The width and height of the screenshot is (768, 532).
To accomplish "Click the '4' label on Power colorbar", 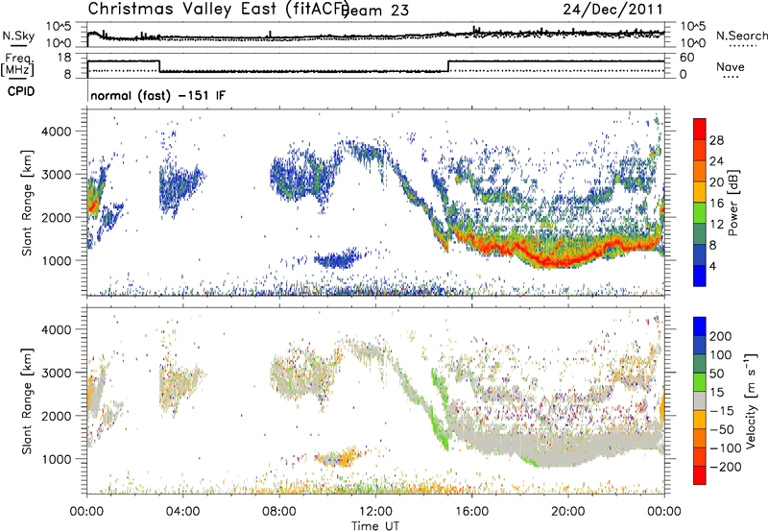I will click(x=713, y=266).
